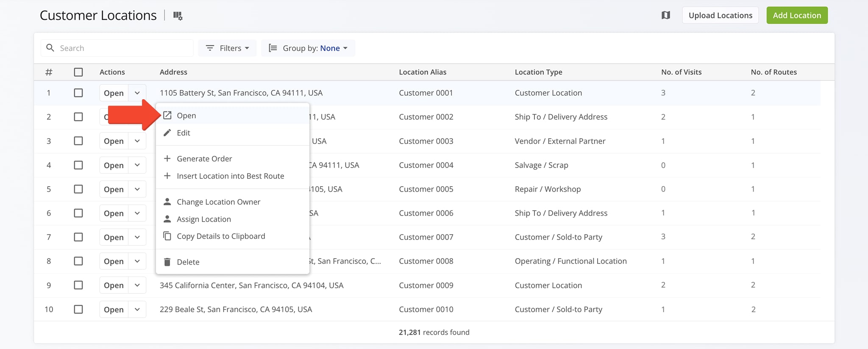Click the No. of Routes column header
This screenshot has height=349, width=868.
tap(773, 72)
